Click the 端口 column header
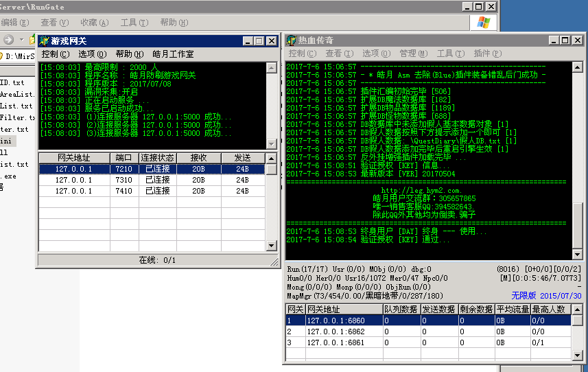The height and width of the screenshot is (372, 588). [x=124, y=158]
